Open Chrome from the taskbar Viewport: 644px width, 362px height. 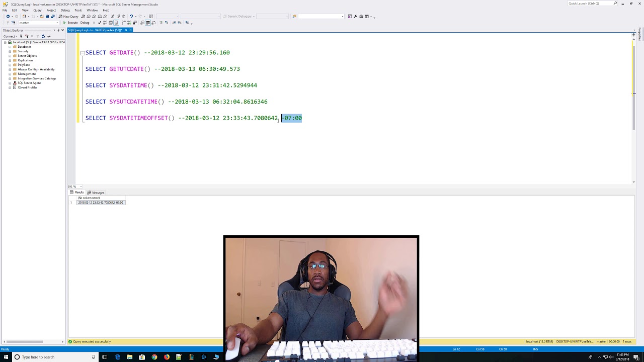pyautogui.click(x=154, y=357)
